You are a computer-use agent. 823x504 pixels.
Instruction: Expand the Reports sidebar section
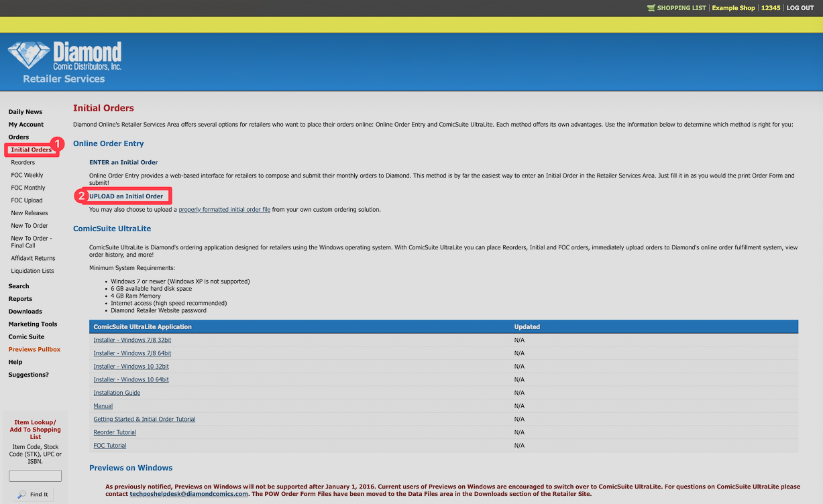(20, 299)
